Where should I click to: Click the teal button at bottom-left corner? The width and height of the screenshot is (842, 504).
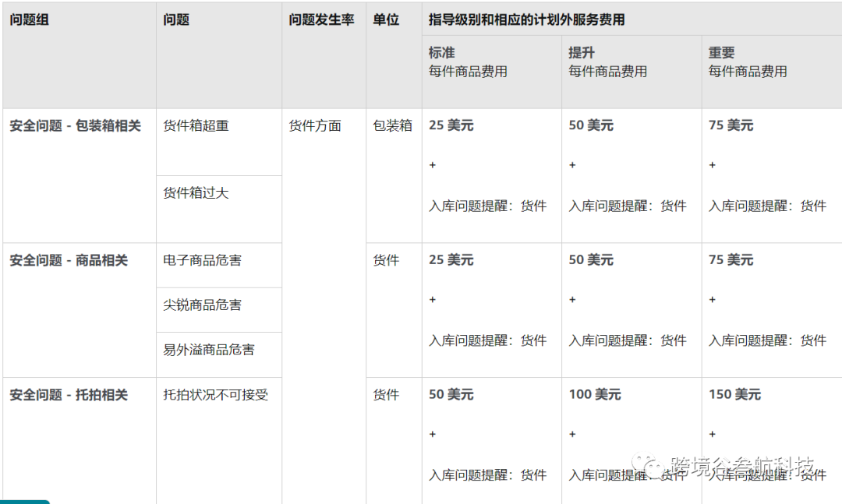point(25,501)
